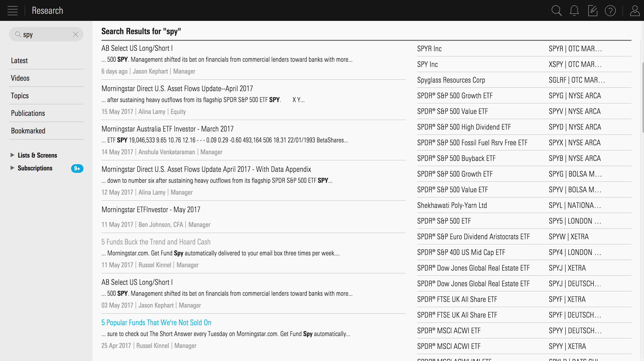Click the spy search input field
The width and height of the screenshot is (644, 361).
[x=46, y=34]
